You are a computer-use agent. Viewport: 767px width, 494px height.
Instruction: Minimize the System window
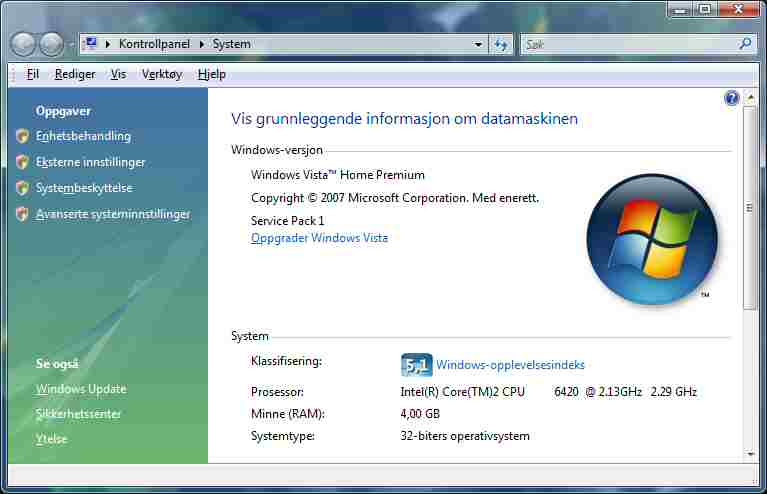tap(680, 9)
